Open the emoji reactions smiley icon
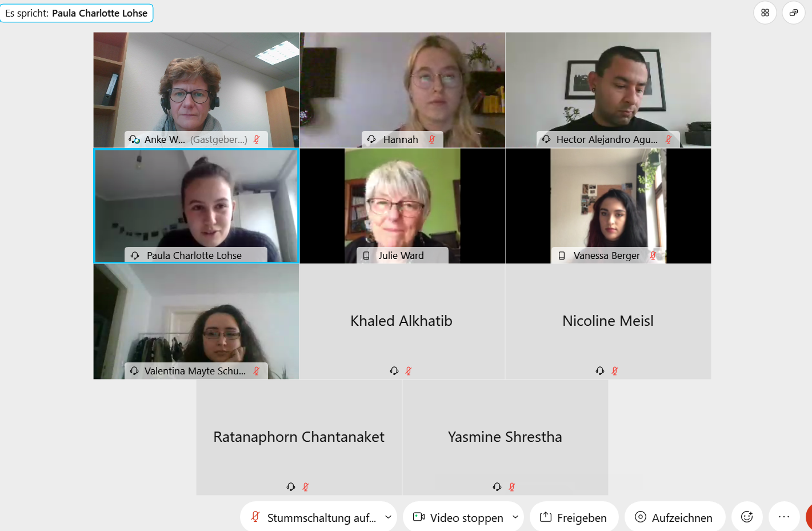 tap(747, 517)
